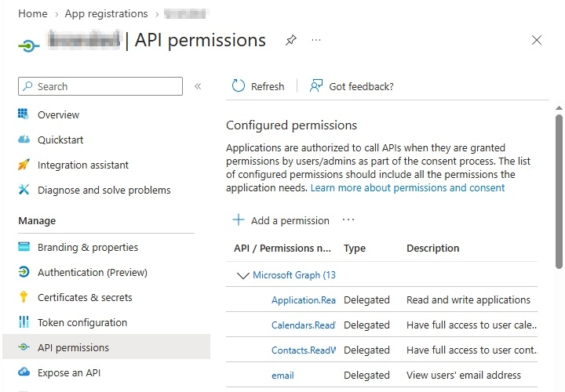Click Add a permission
The height and width of the screenshot is (392, 565).
pyautogui.click(x=281, y=220)
